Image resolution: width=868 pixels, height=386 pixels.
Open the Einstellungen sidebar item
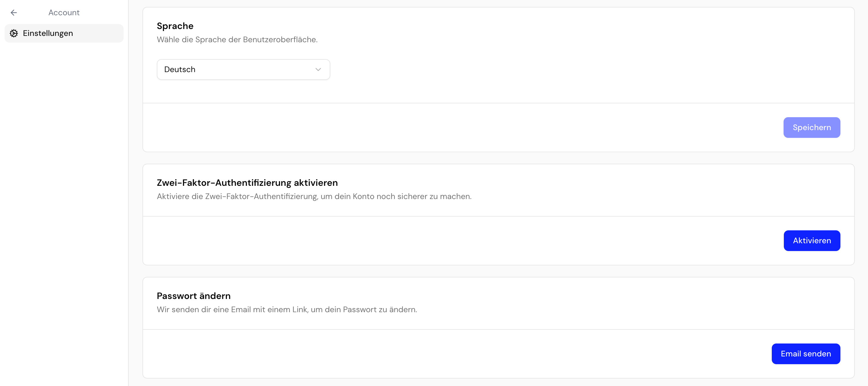tap(64, 33)
